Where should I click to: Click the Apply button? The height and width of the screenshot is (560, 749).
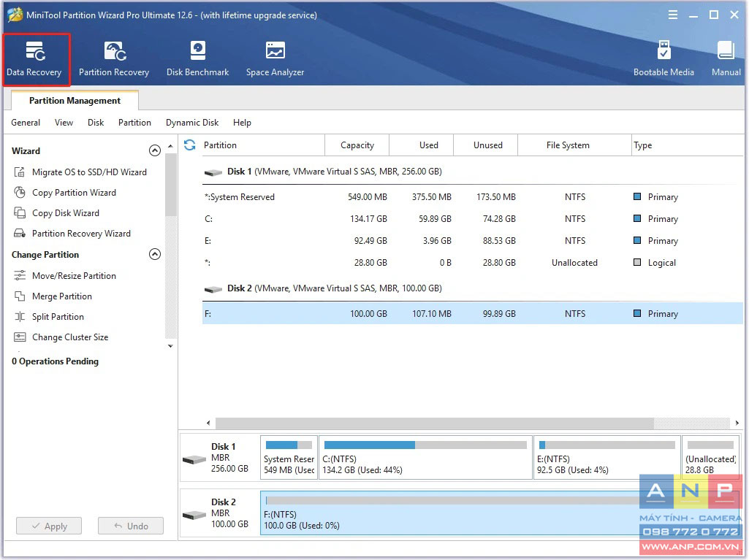pos(49,526)
